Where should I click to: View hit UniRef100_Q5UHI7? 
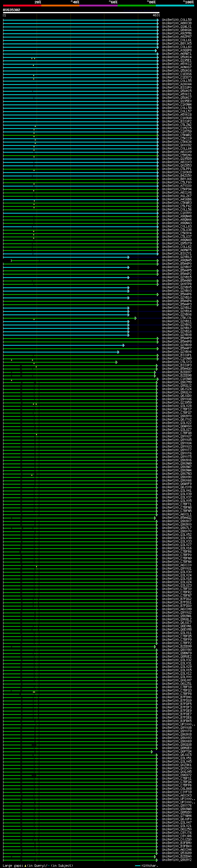pos(176,98)
